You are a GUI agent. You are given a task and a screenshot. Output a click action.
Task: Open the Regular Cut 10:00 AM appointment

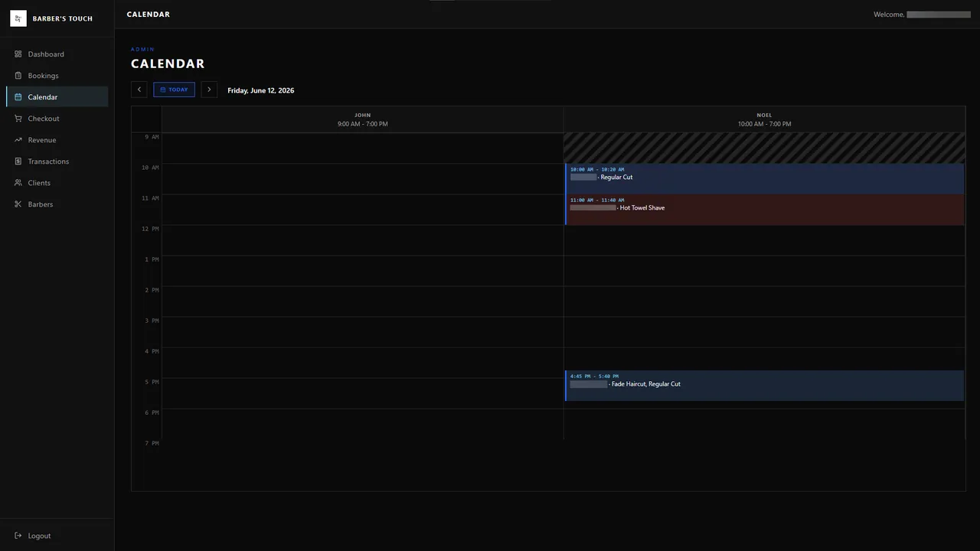coord(764,178)
